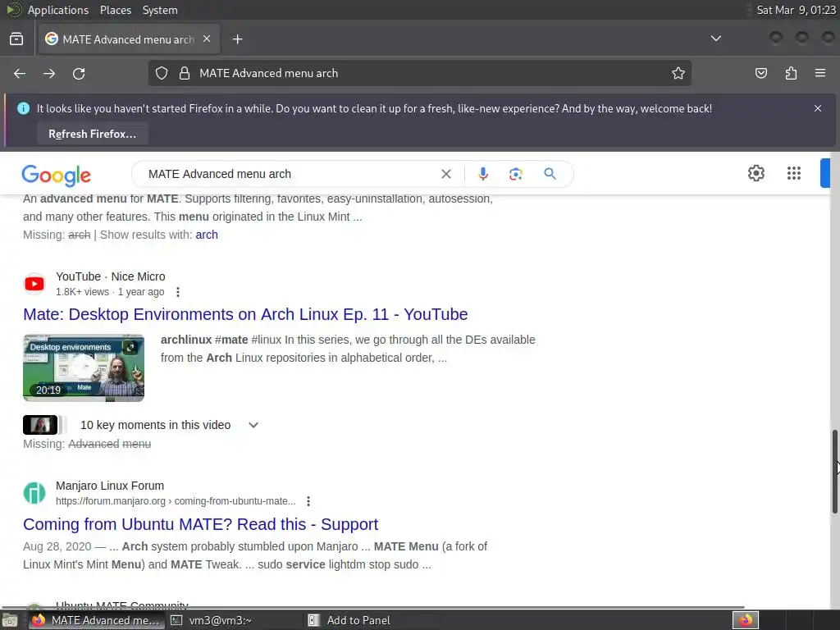
Task: Open a new tab with plus
Action: pyautogui.click(x=237, y=39)
